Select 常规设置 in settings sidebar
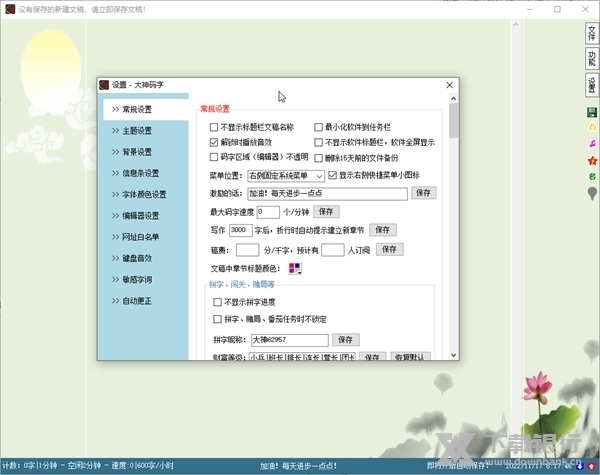Screen dimensions: 600x475 click(x=146, y=109)
